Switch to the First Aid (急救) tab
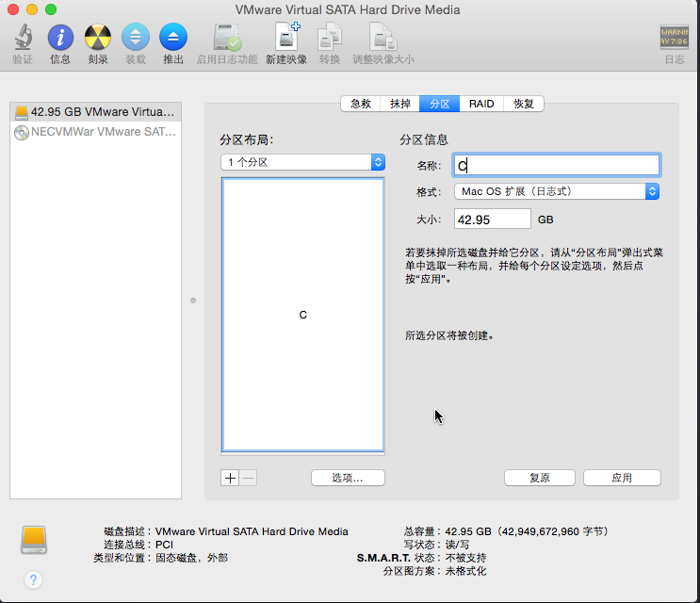The image size is (700, 603). pos(361,104)
